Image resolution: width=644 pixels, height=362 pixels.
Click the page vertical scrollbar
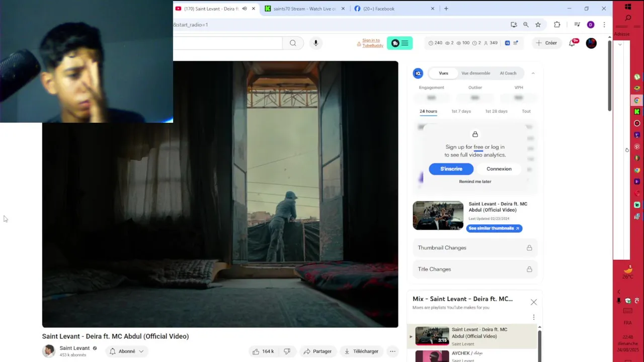click(x=610, y=75)
